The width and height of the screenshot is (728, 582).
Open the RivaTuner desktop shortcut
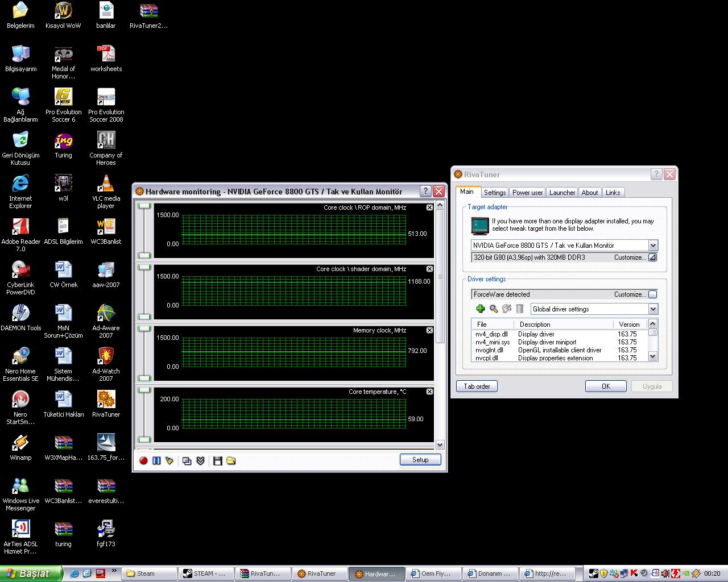click(x=106, y=403)
